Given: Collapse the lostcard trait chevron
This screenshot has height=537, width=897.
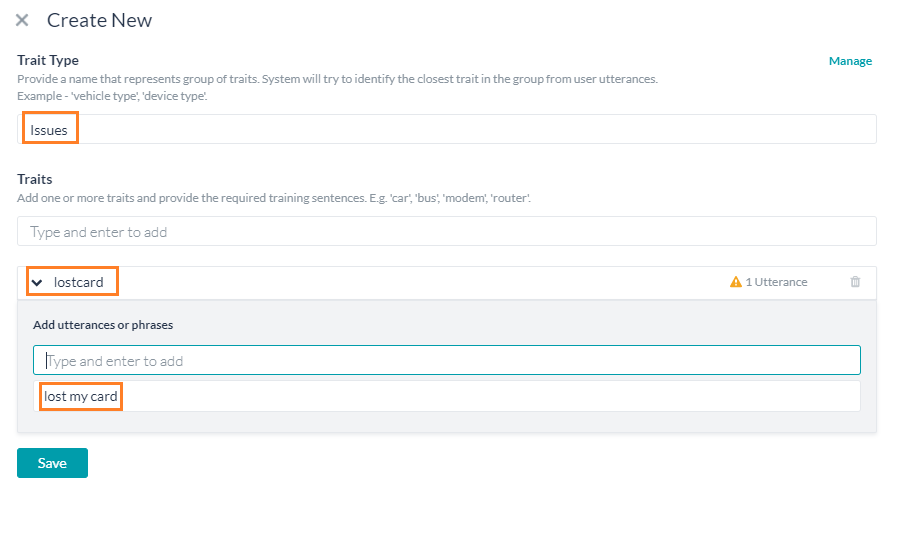Looking at the screenshot, I should [37, 282].
